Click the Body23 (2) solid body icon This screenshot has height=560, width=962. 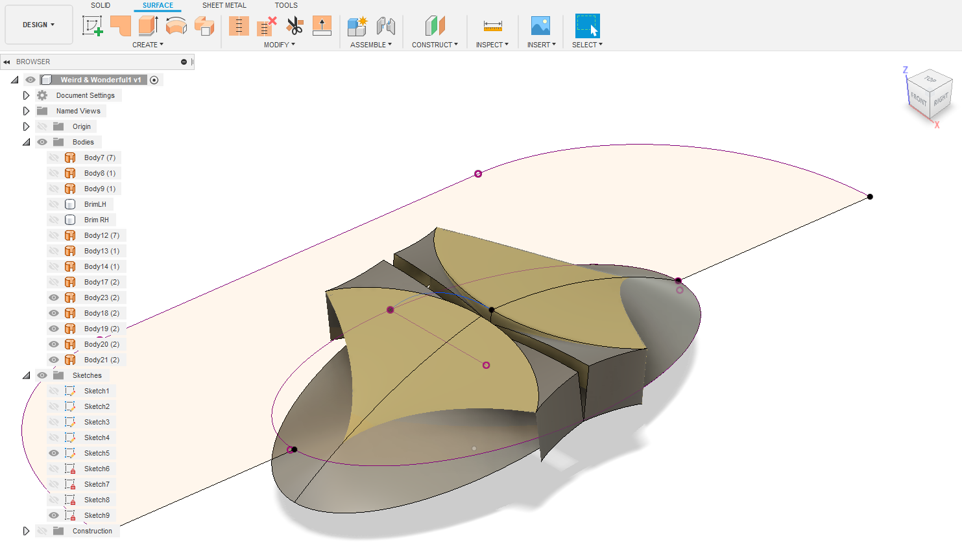(x=70, y=297)
